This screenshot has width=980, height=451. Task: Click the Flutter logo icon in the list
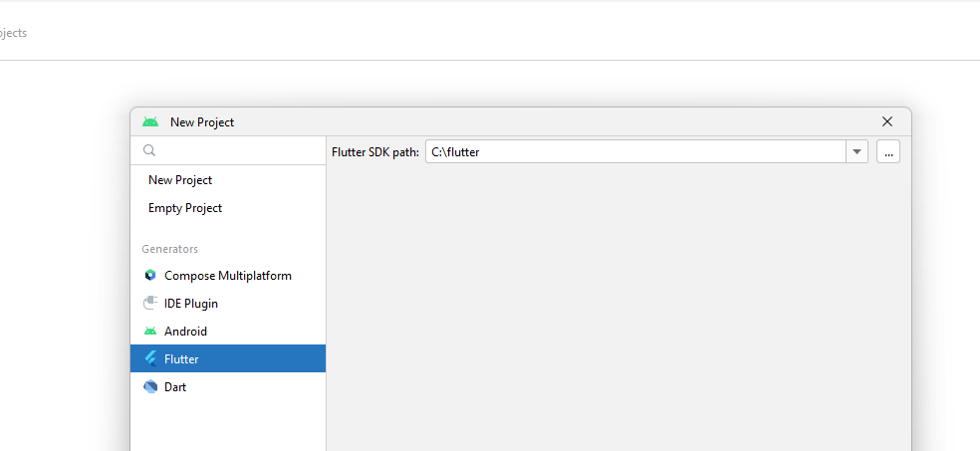click(150, 359)
